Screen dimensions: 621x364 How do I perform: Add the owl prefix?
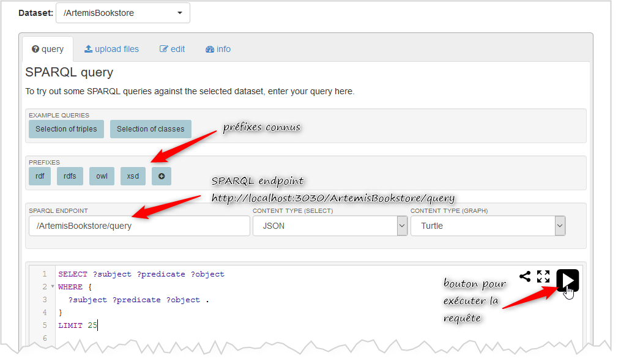tap(102, 176)
